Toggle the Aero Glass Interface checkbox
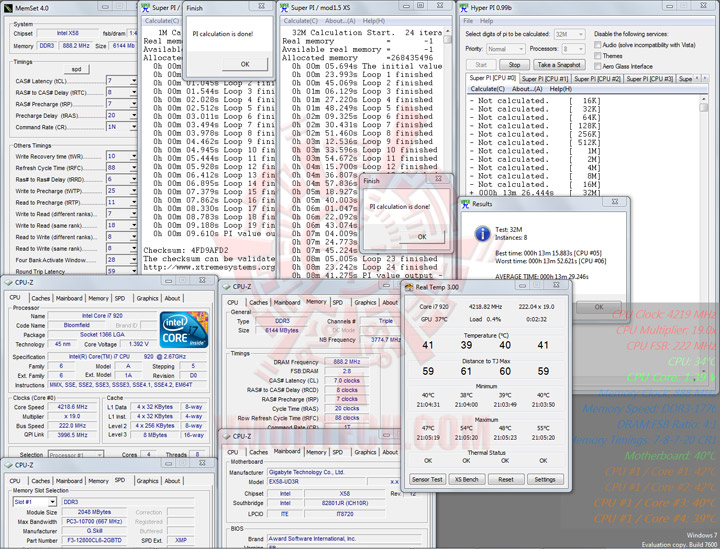This screenshot has height=549, width=720. pos(597,67)
